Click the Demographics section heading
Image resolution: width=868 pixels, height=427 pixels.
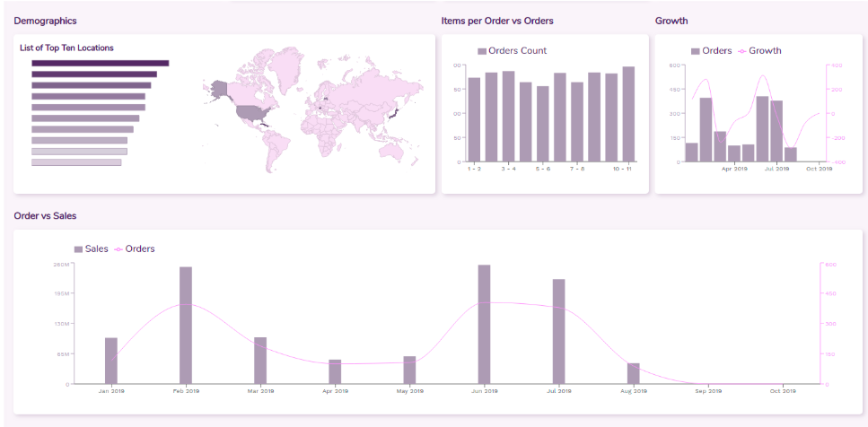[45, 21]
